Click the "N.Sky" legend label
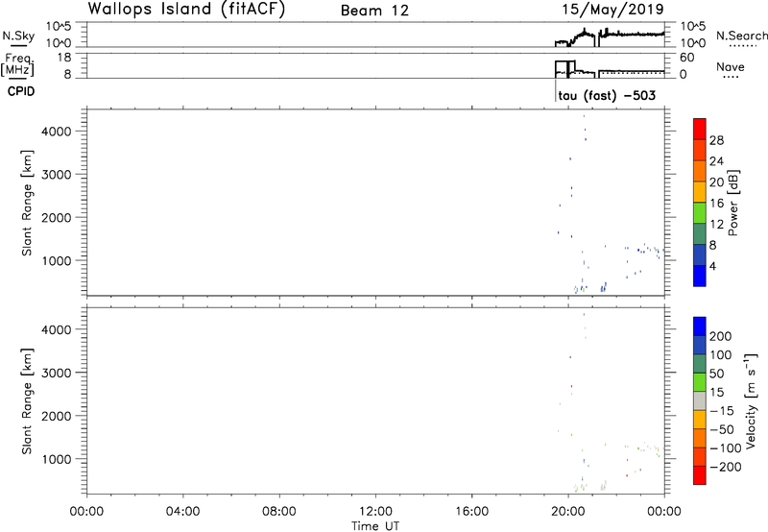This screenshot has width=768, height=532. tap(18, 36)
